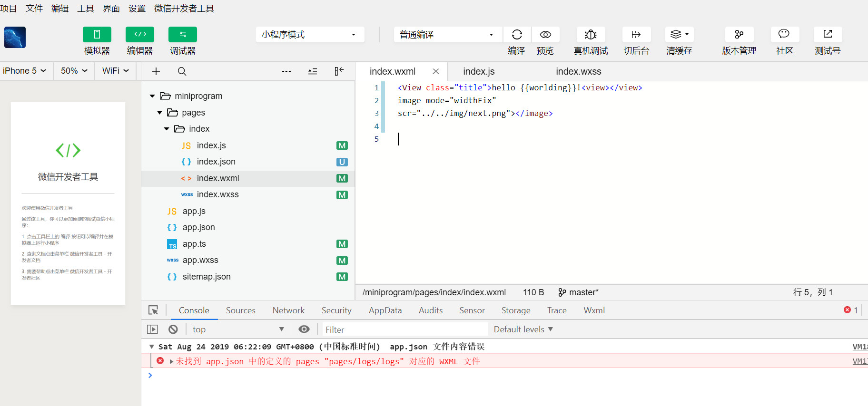Screen dimensions: 868x406
Task: Close the index.wxml editor tab
Action: pyautogui.click(x=435, y=71)
